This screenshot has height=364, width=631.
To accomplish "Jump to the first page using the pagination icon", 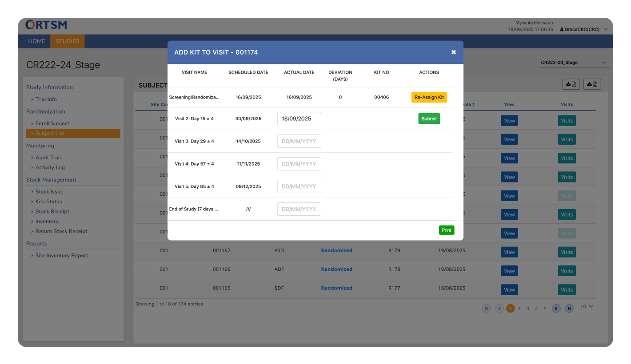I will [486, 308].
